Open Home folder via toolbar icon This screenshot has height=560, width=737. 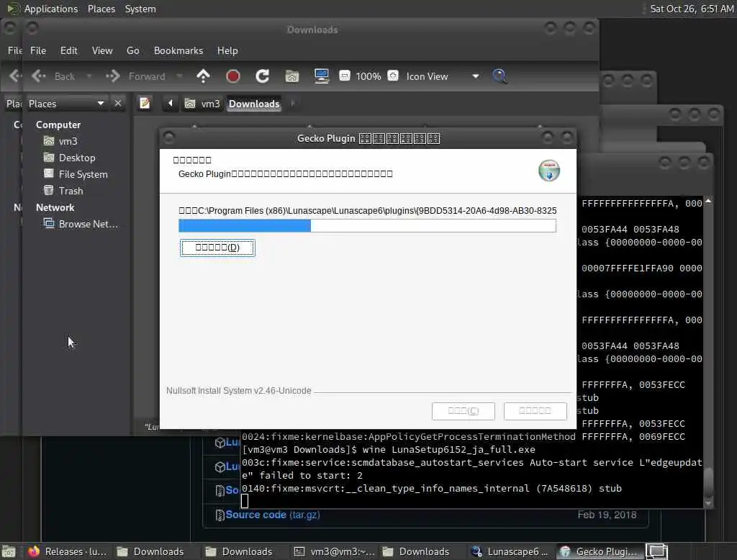point(292,76)
